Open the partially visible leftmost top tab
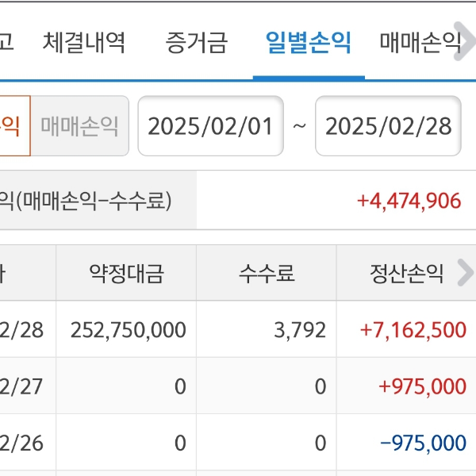This screenshot has height=476, width=476. [x=6, y=42]
